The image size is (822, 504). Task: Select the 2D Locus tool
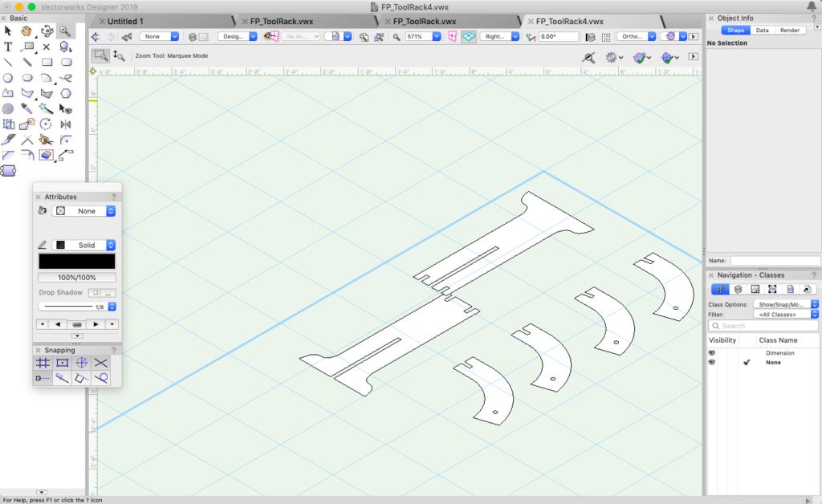[47, 47]
